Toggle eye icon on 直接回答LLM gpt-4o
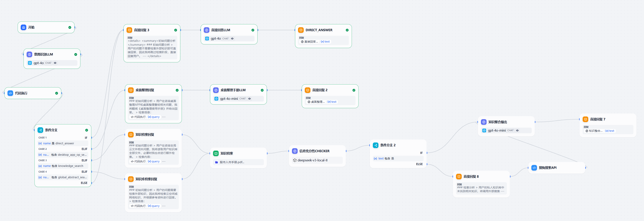 point(232,38)
